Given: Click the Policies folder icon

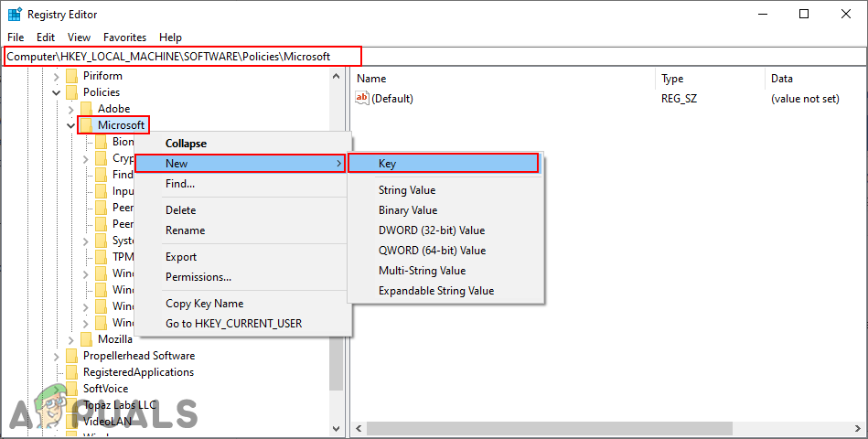Looking at the screenshot, I should pos(71,91).
